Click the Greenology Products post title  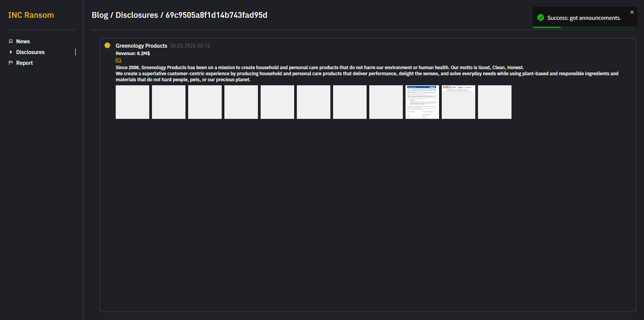(x=141, y=46)
